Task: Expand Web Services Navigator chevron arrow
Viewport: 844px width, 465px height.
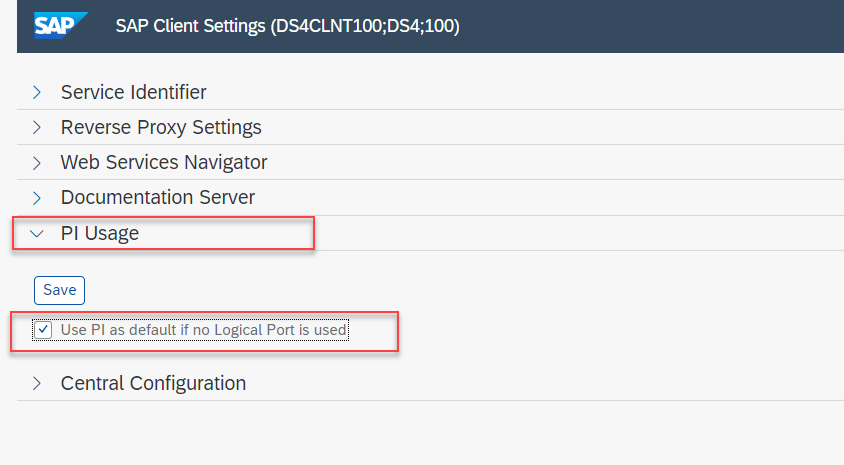Action: click(37, 163)
